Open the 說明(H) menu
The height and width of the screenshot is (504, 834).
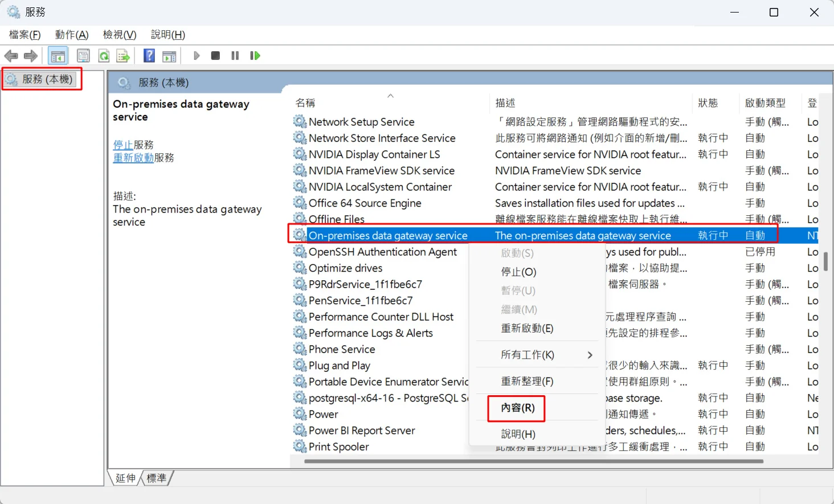coord(168,35)
